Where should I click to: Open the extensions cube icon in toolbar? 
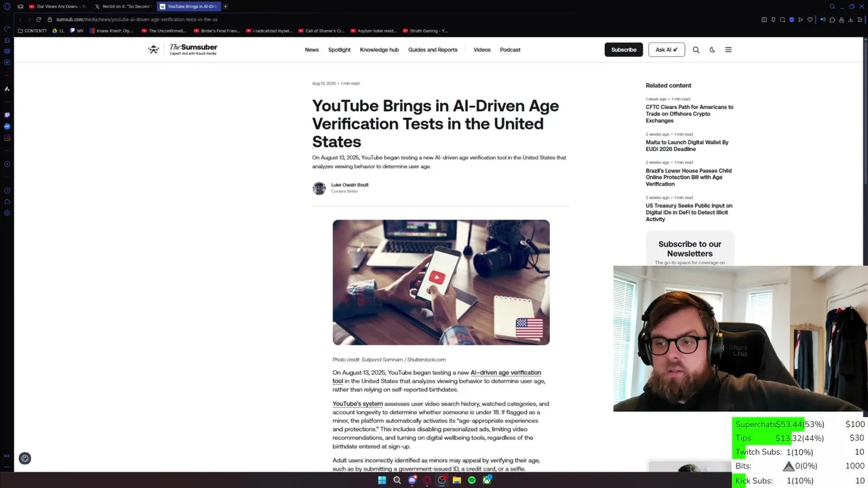(832, 20)
